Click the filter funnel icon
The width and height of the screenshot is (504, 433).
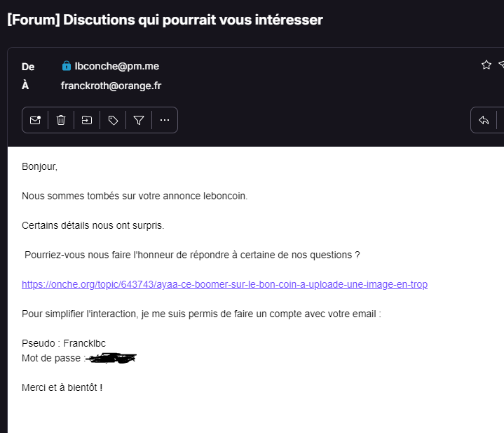pyautogui.click(x=139, y=120)
